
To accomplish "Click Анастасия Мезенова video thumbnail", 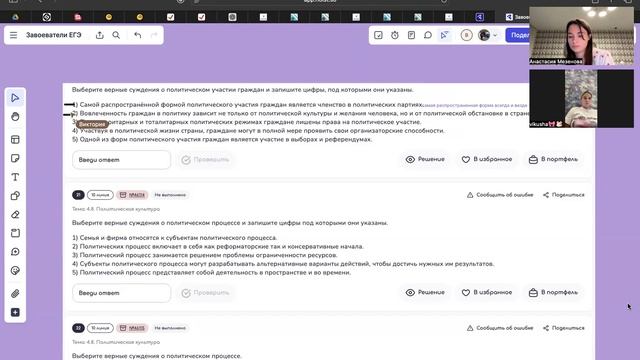I will (581, 36).
